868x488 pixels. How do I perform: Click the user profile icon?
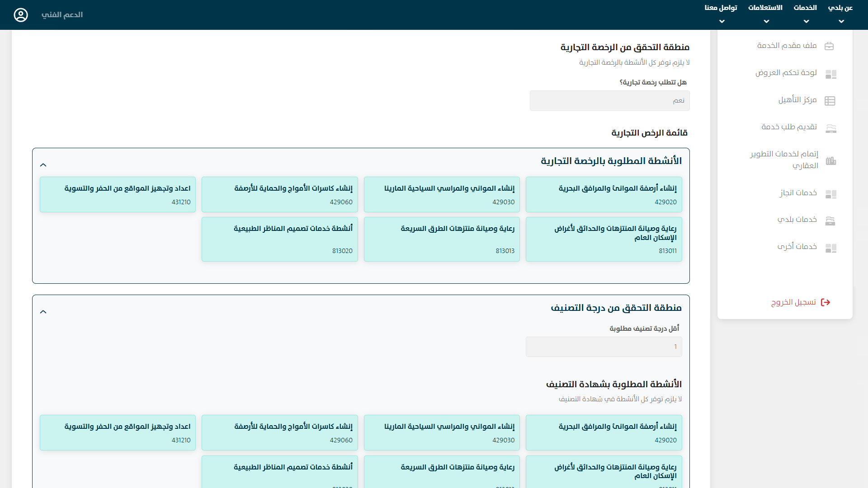coord(21,15)
